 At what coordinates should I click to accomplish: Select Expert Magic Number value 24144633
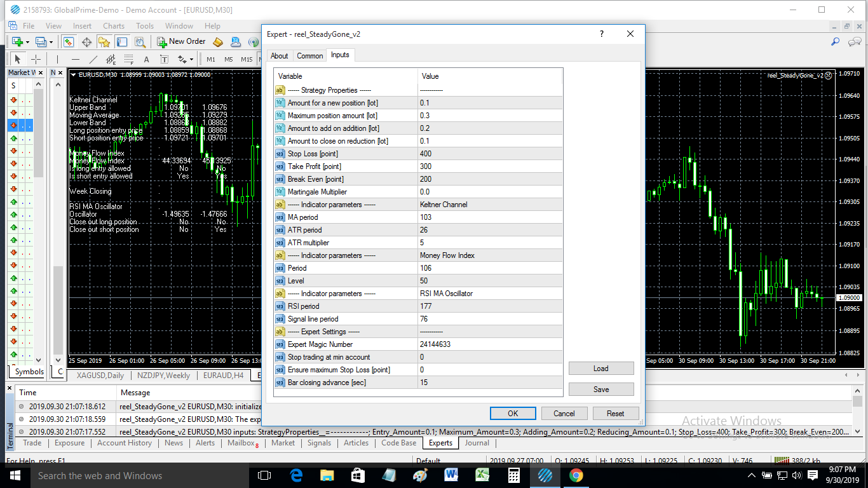pos(490,344)
